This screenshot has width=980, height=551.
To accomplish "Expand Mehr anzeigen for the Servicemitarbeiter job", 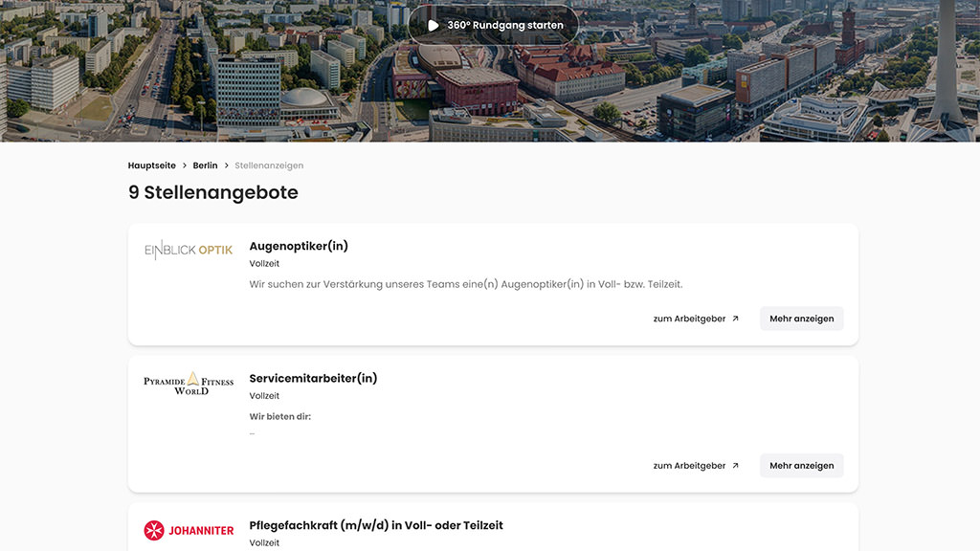I will click(x=801, y=466).
